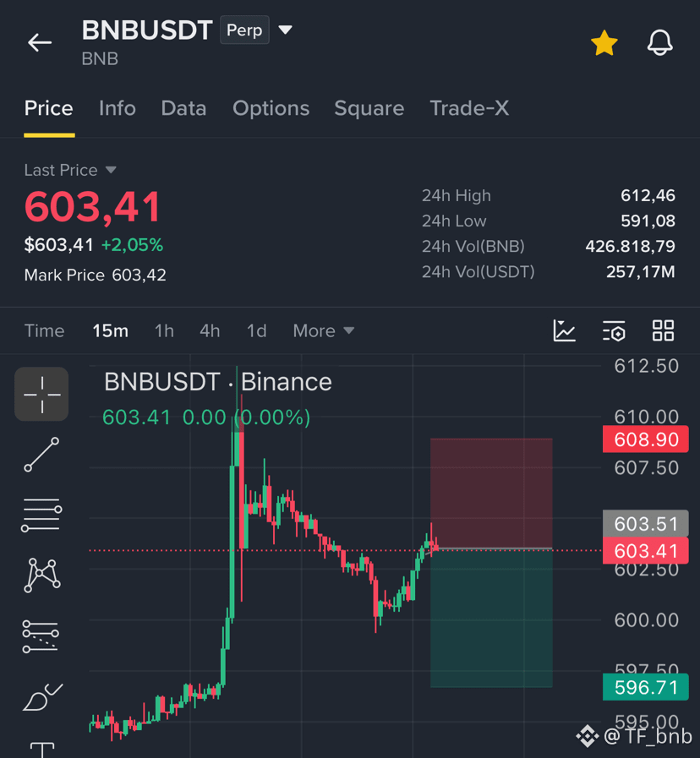Select the text annotation tool
The height and width of the screenshot is (758, 700).
[x=42, y=750]
